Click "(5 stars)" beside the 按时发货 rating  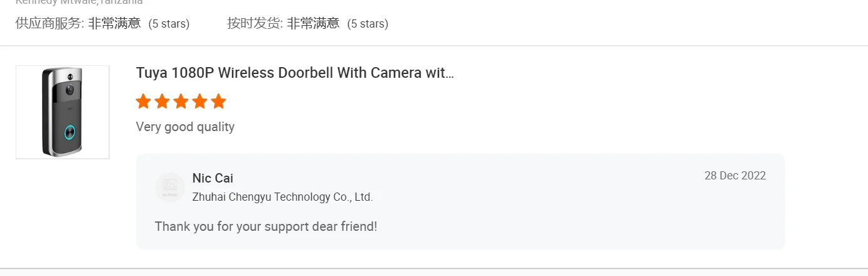point(368,24)
